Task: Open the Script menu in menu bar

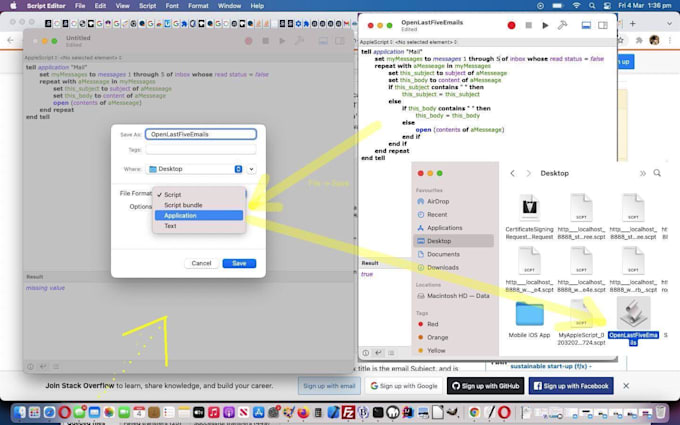Action: (x=147, y=6)
